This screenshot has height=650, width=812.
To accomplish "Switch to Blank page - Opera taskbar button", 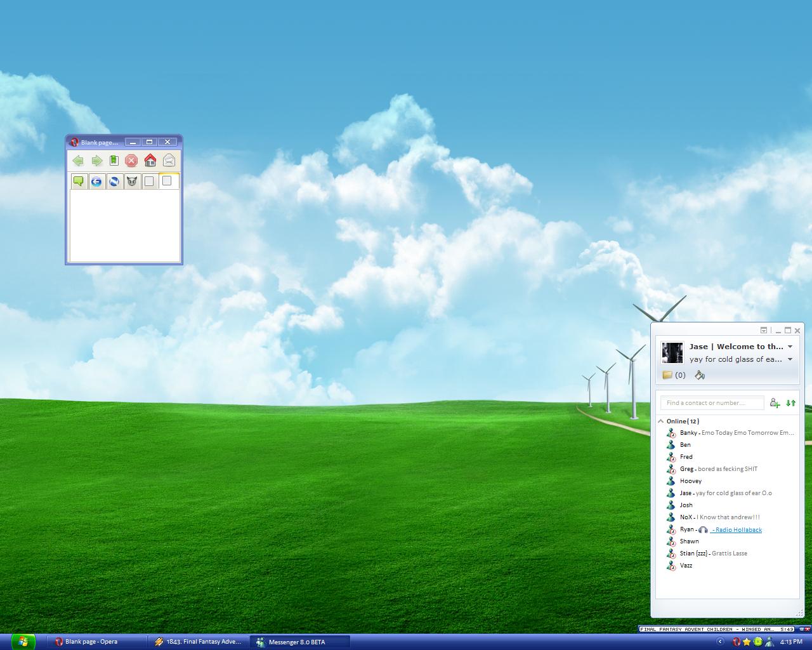I will pos(96,642).
